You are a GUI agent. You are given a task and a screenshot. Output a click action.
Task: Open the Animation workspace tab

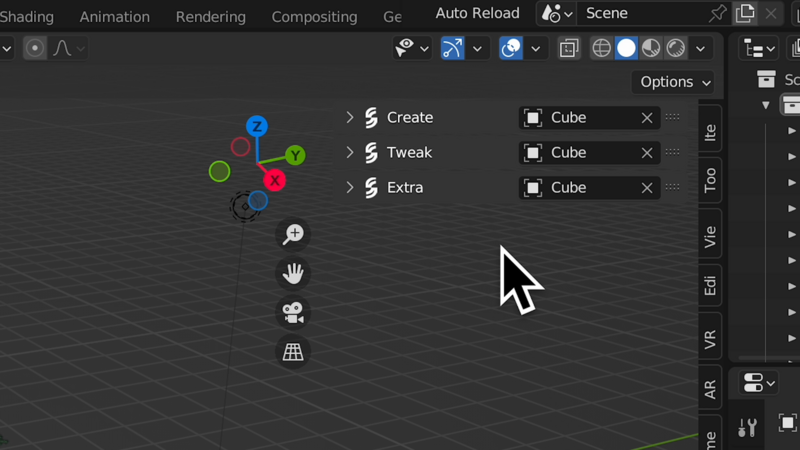[114, 17]
